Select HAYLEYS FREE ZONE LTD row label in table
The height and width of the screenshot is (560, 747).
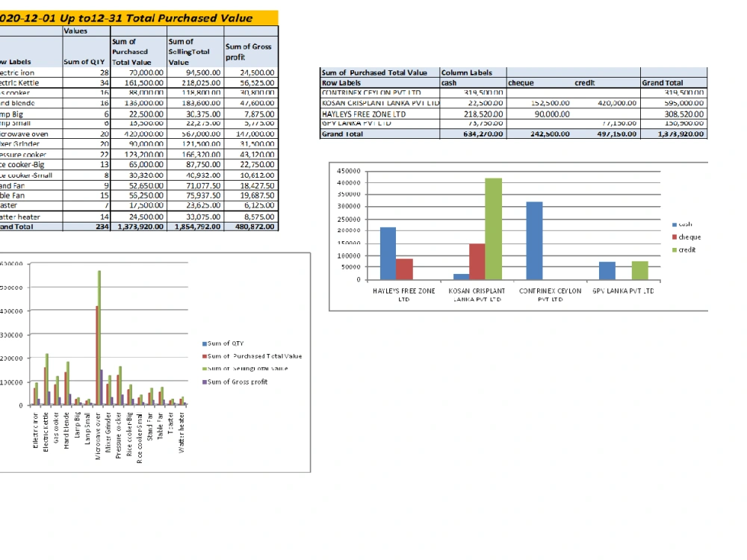click(379, 114)
